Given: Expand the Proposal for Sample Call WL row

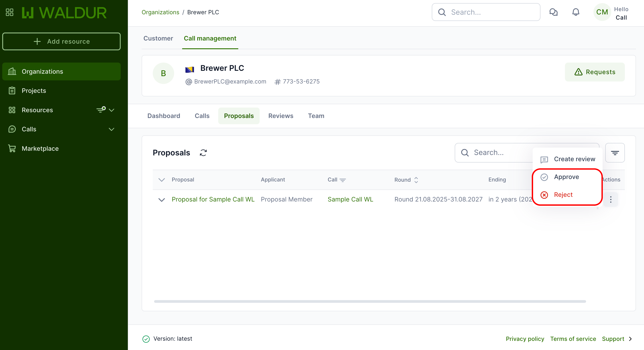Looking at the screenshot, I should pos(162,199).
